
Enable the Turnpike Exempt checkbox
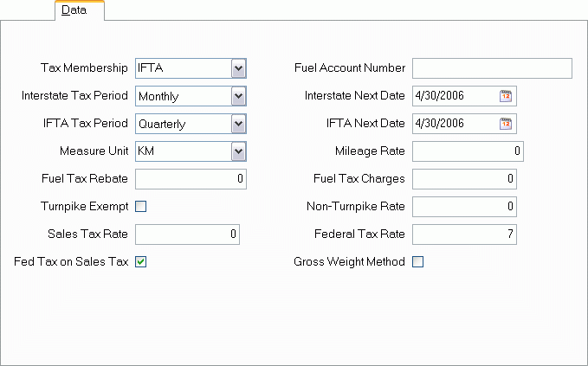click(x=141, y=207)
